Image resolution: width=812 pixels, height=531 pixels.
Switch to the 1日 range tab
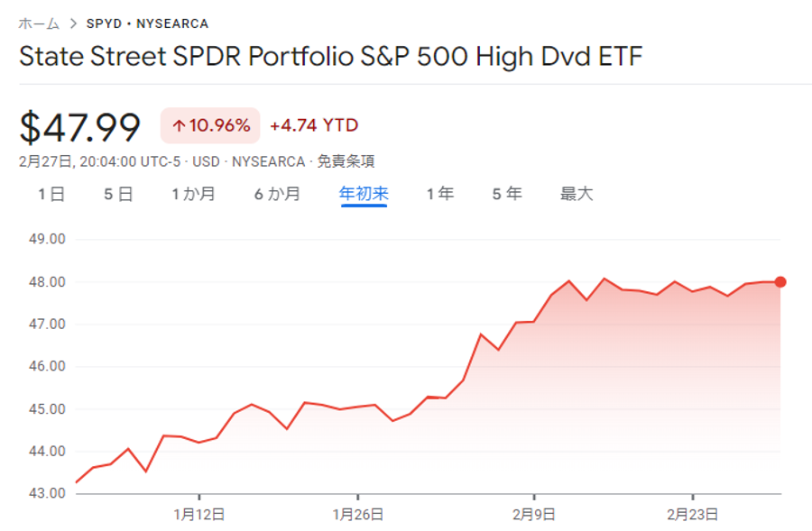click(51, 194)
